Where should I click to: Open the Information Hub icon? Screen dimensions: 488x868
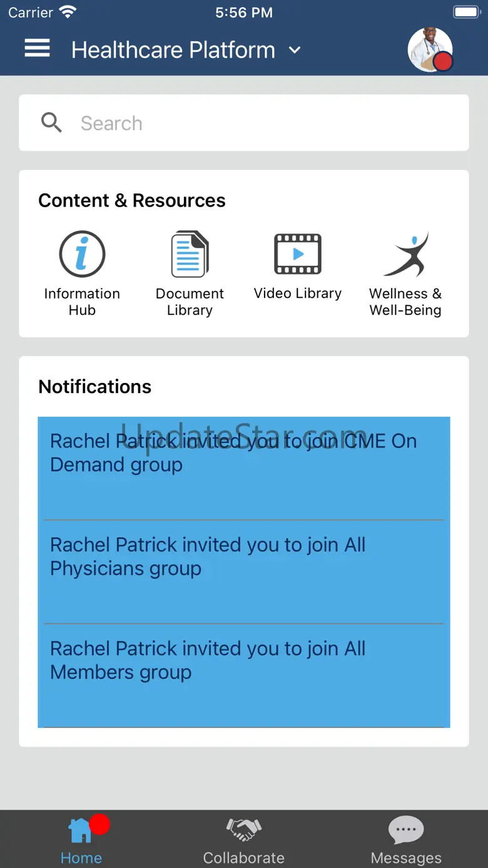(x=82, y=255)
